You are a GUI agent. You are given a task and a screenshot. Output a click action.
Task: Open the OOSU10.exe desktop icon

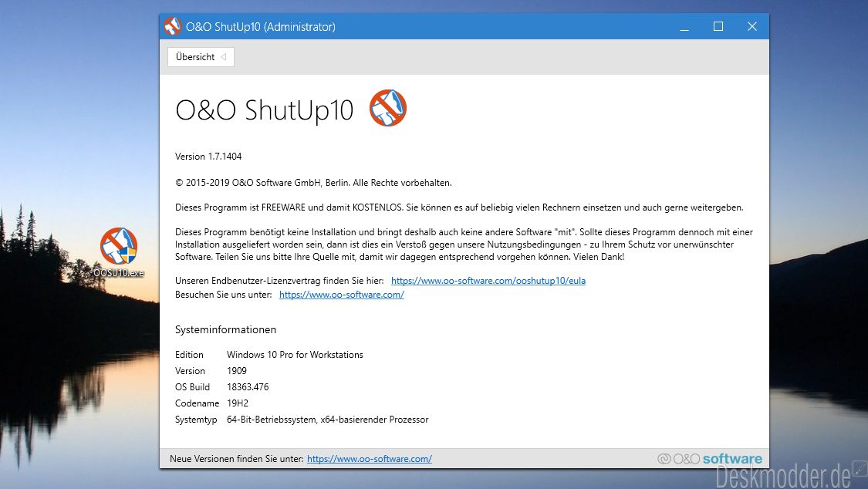(119, 251)
